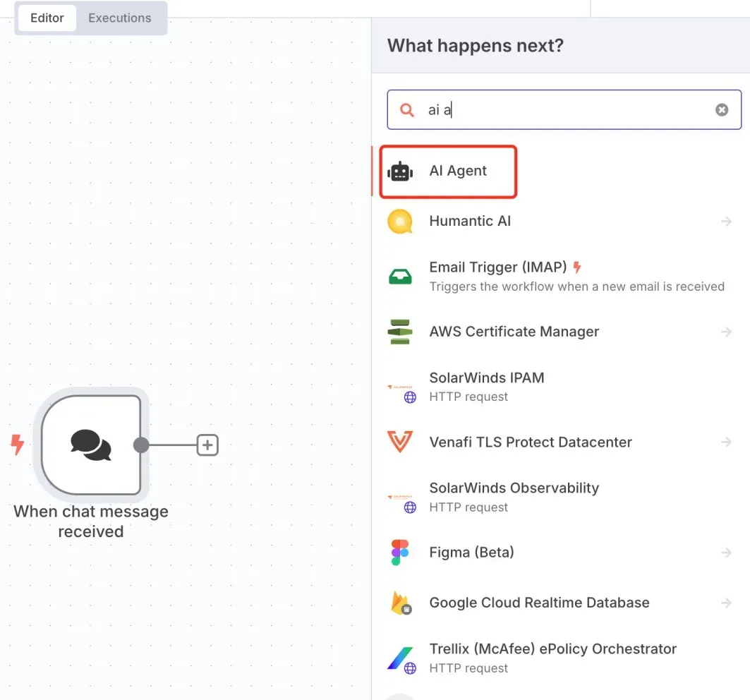
Task: Click the AWS Certificate Manager icon
Action: click(x=400, y=332)
